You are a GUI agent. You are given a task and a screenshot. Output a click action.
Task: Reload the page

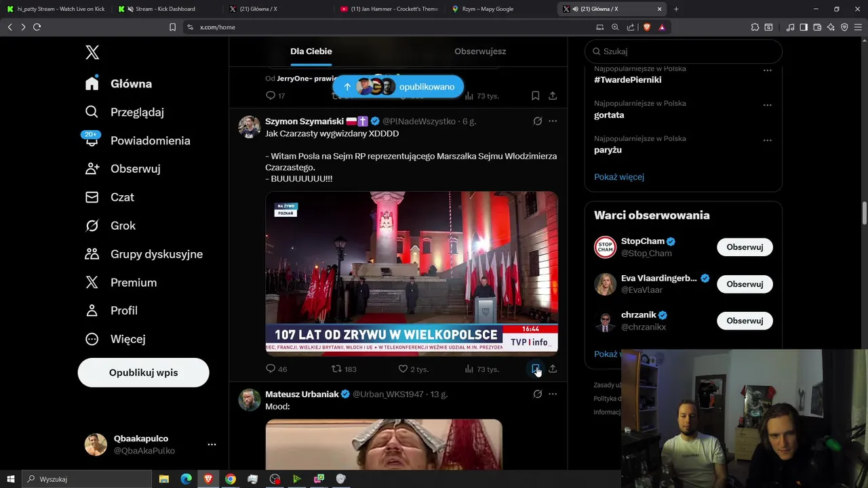(37, 27)
